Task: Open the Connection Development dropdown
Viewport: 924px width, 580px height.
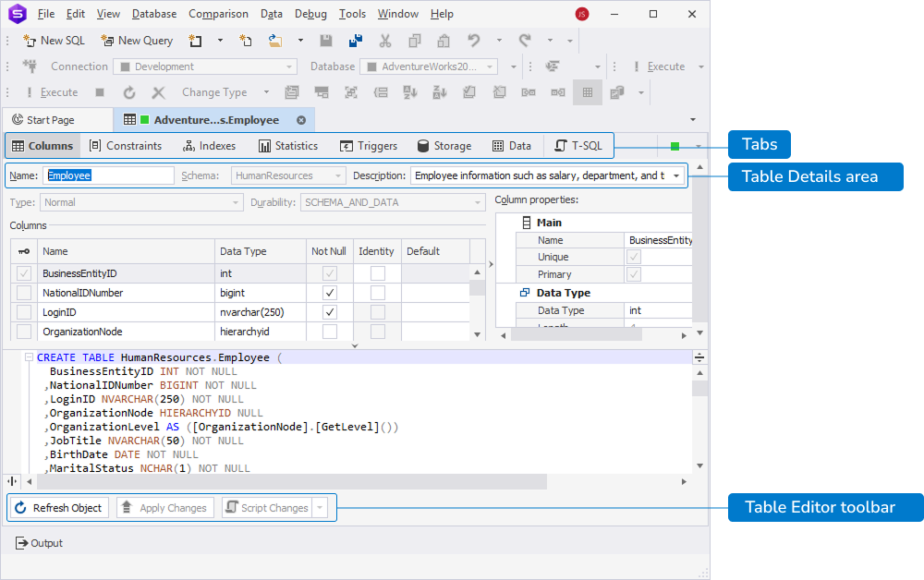Action: [205, 66]
